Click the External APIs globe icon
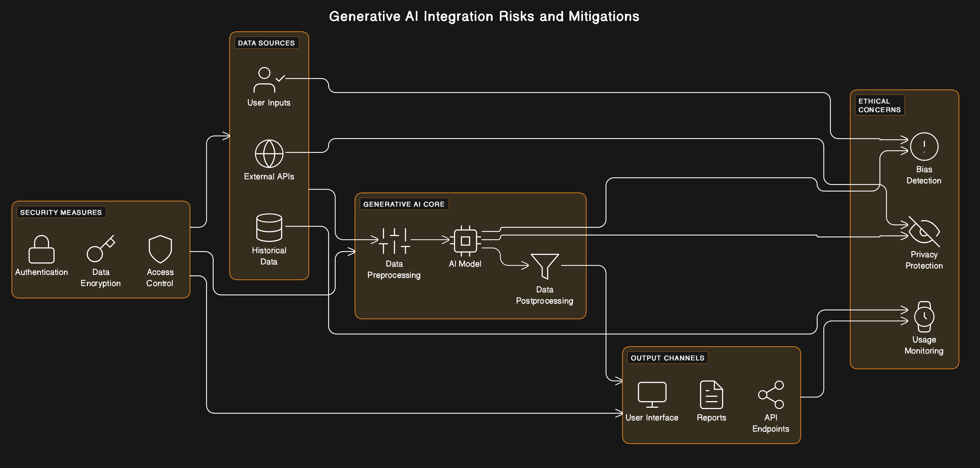Viewport: 980px width, 468px height. tap(269, 154)
